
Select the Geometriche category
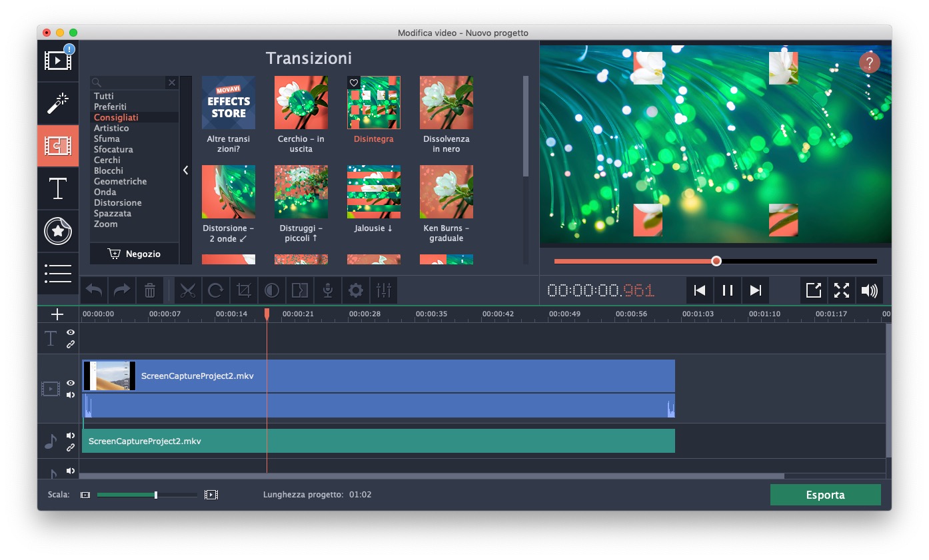click(120, 181)
